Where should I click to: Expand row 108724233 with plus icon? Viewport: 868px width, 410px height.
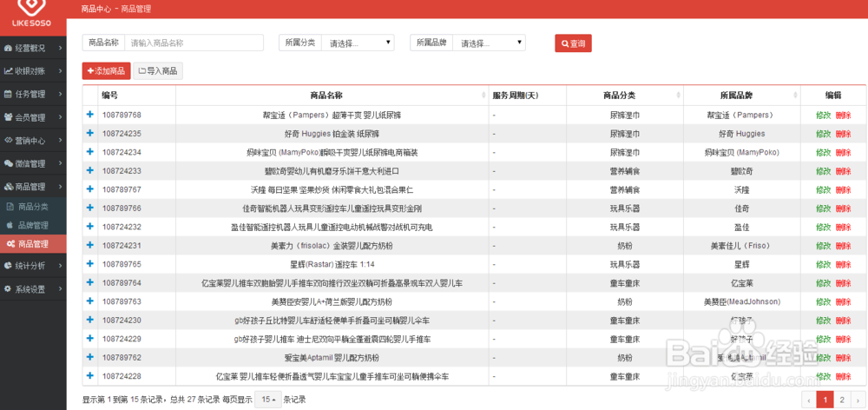coord(90,170)
